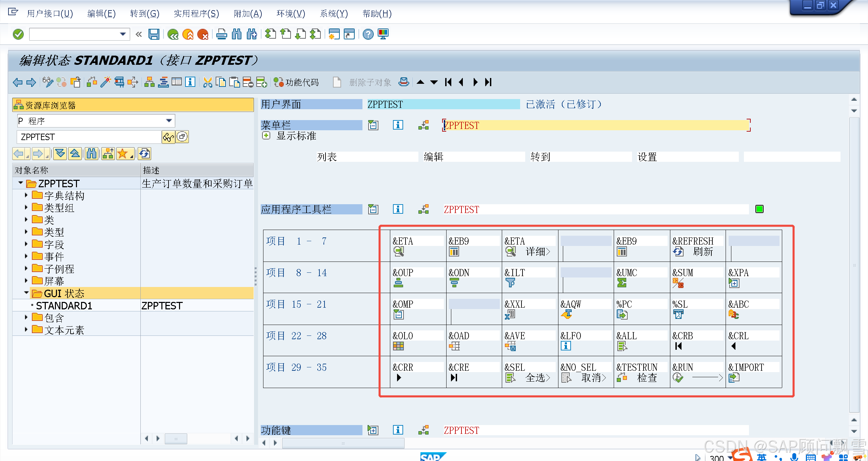Click the 功能代码 button
Viewport: 868px width, 461px height.
[x=297, y=82]
